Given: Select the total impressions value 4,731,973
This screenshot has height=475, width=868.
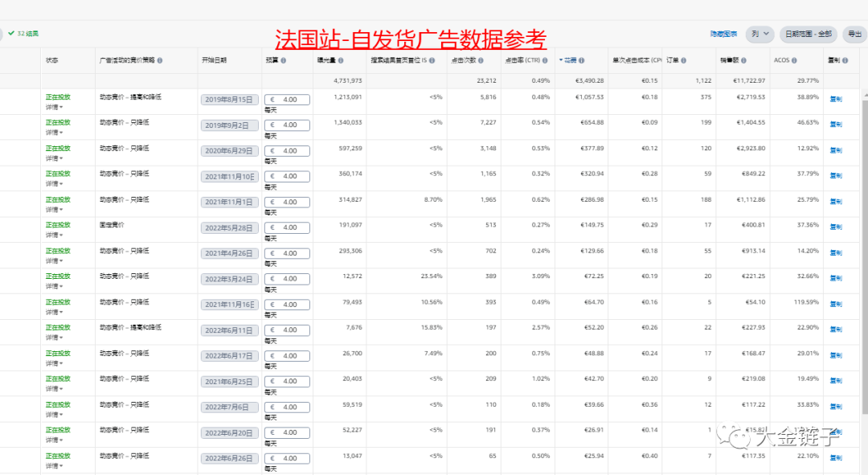Looking at the screenshot, I should tap(348, 81).
